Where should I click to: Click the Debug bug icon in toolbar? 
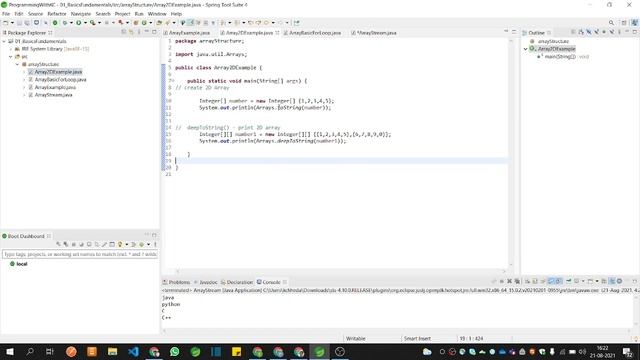[x=64, y=23]
